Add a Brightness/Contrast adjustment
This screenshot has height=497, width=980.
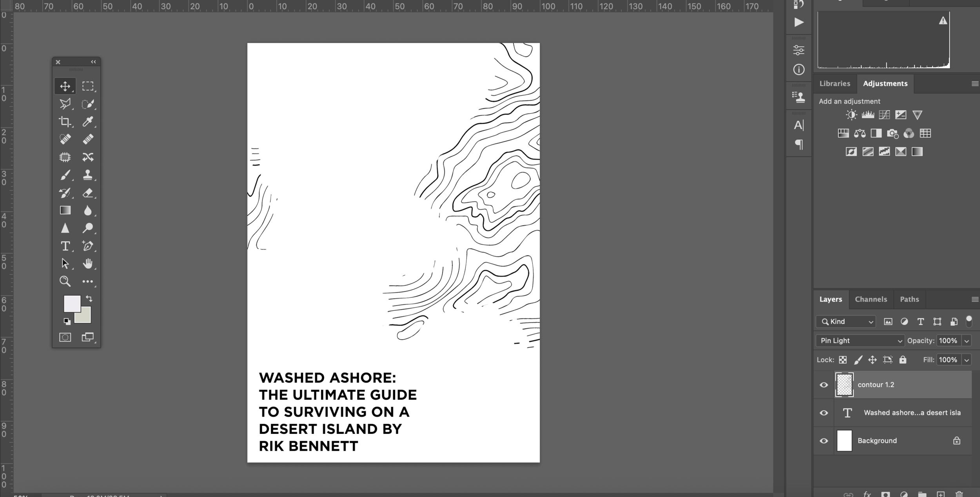point(851,115)
